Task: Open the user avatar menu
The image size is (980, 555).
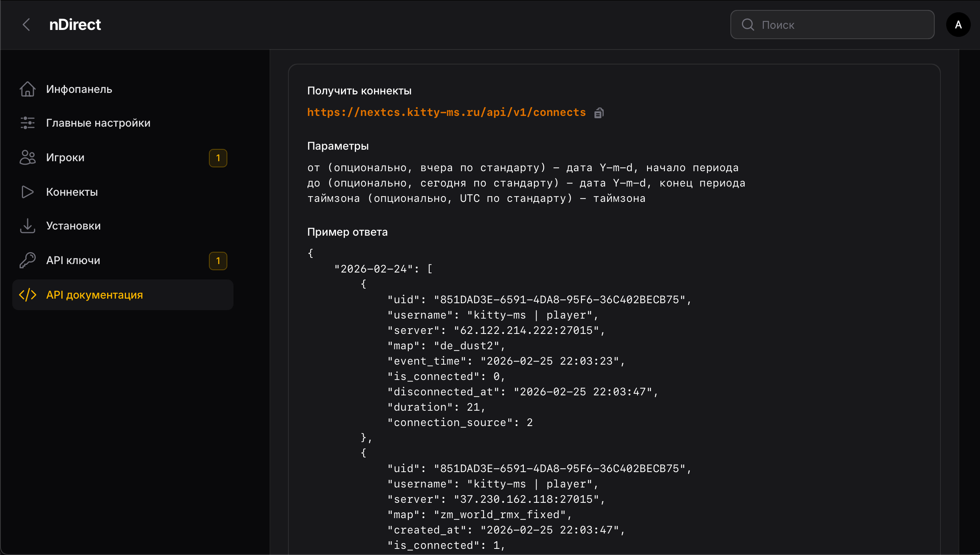Action: coord(958,24)
